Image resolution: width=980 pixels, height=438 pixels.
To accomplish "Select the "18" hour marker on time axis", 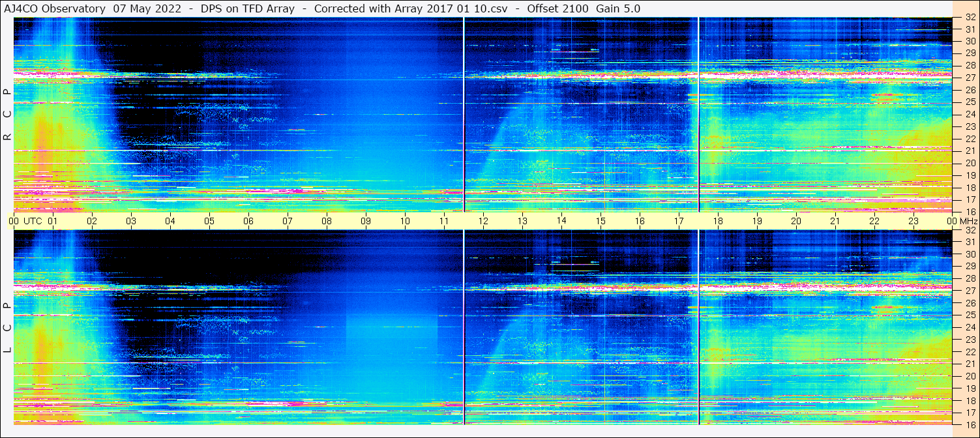I will click(718, 221).
